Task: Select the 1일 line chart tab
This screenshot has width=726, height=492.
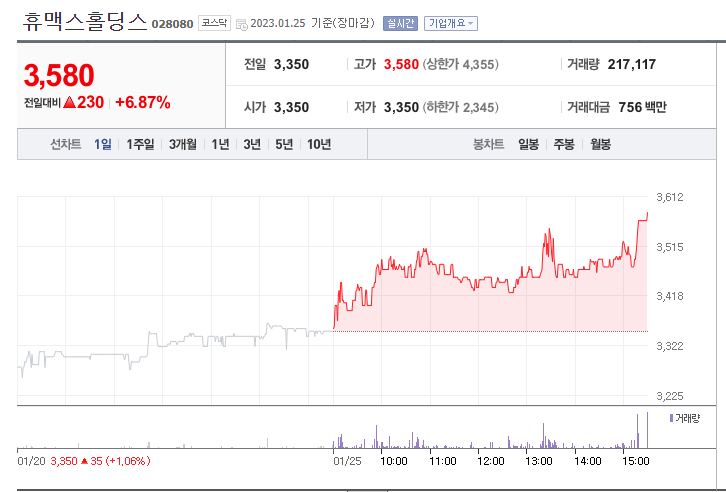Action: pyautogui.click(x=103, y=144)
